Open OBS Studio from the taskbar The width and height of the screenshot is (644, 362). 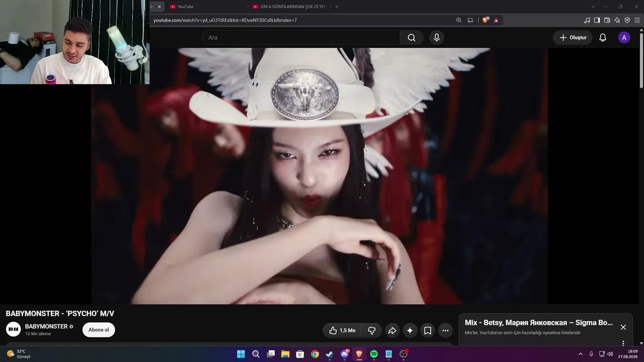[x=404, y=354]
